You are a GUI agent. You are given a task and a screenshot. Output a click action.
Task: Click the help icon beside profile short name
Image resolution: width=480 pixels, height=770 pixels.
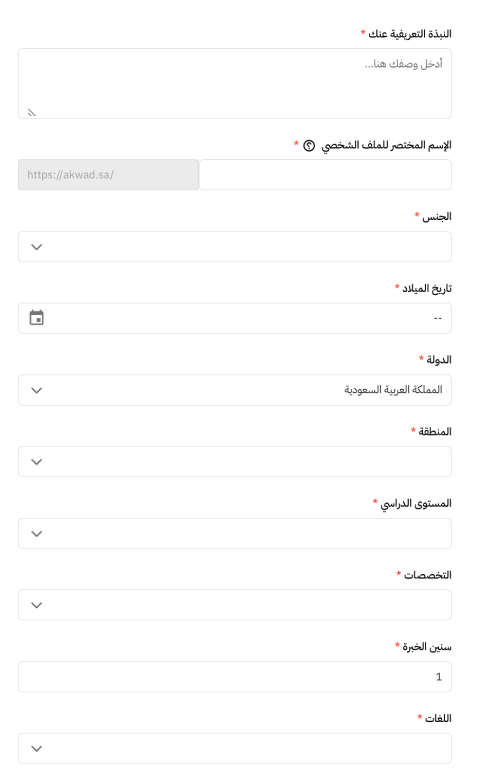pos(309,145)
